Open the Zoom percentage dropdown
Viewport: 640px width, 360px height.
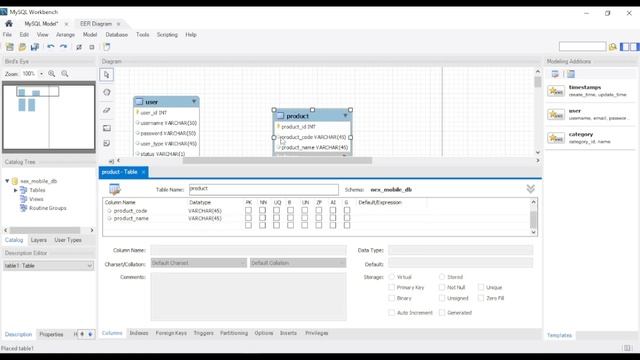[41, 74]
